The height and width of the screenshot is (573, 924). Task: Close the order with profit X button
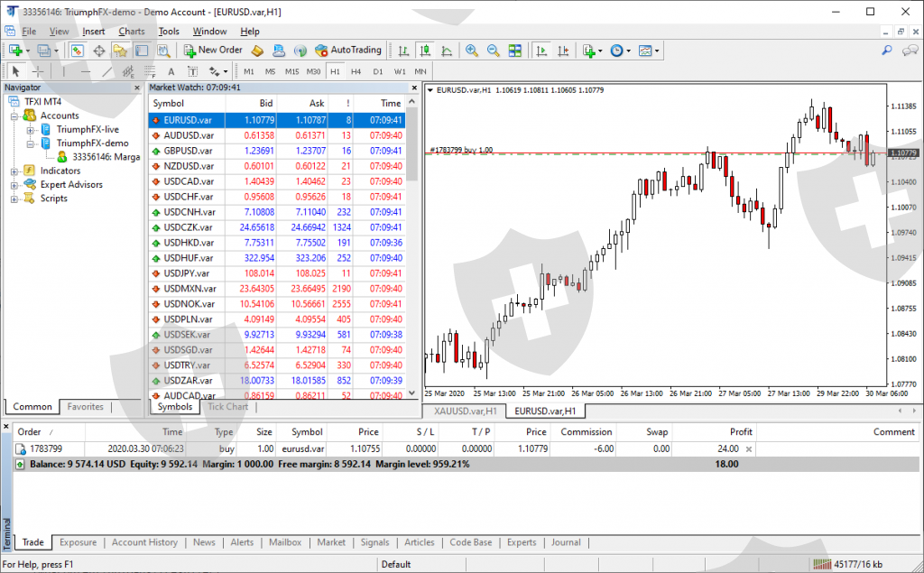pos(748,448)
